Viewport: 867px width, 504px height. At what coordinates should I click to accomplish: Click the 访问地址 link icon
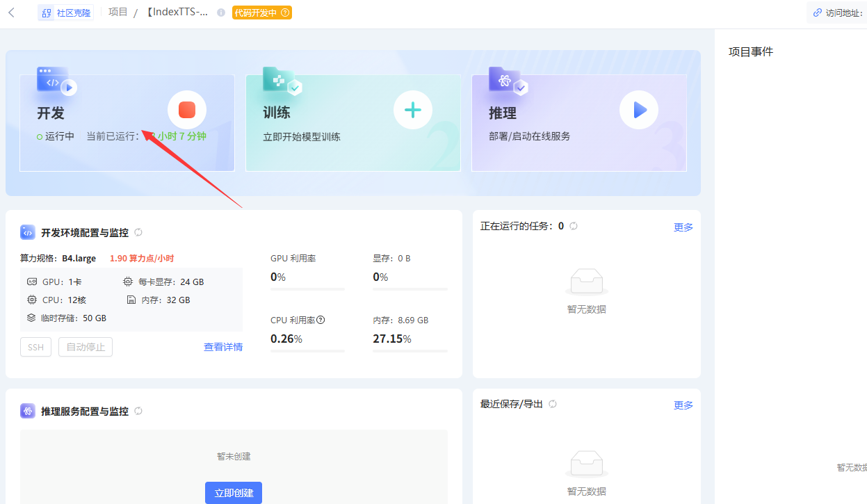(818, 13)
